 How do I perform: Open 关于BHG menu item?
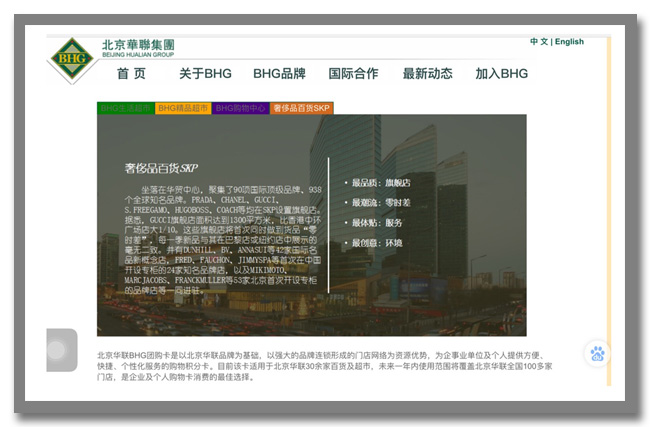click(x=206, y=74)
